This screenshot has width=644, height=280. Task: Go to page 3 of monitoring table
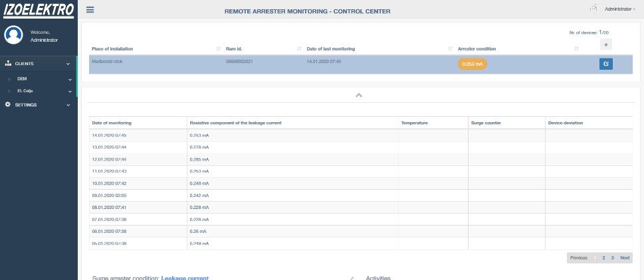click(x=612, y=258)
